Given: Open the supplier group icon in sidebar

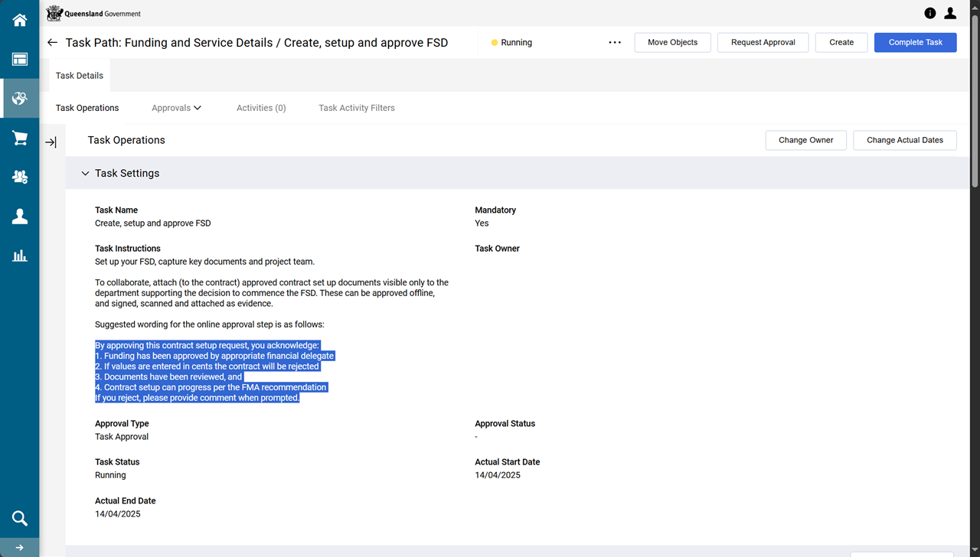Looking at the screenshot, I should tap(20, 177).
